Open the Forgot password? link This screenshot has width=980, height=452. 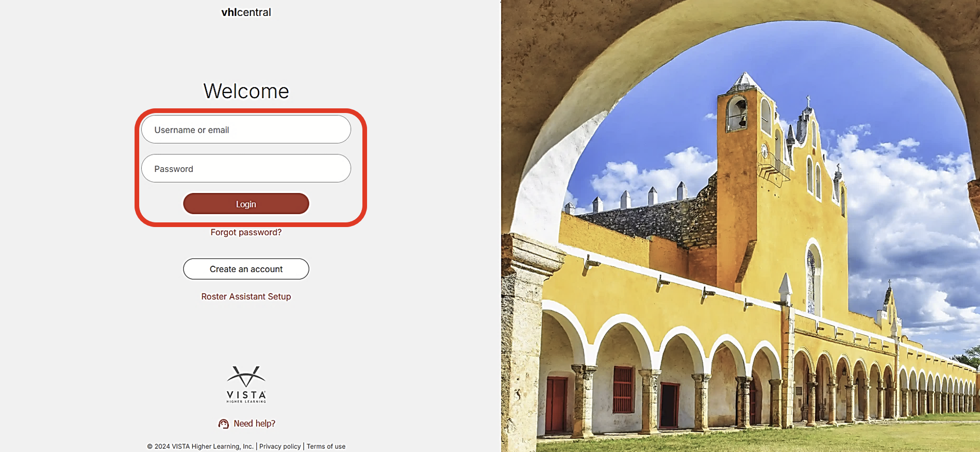pos(246,232)
